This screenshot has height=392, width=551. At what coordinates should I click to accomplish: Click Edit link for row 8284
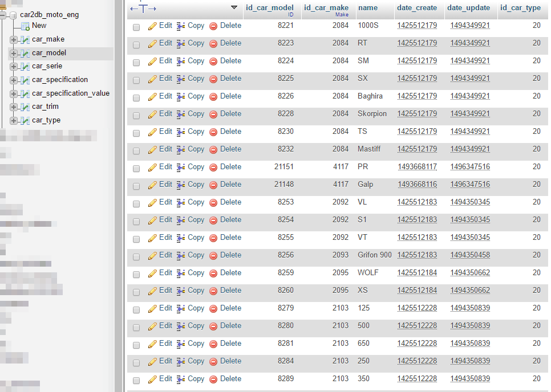[x=165, y=361]
